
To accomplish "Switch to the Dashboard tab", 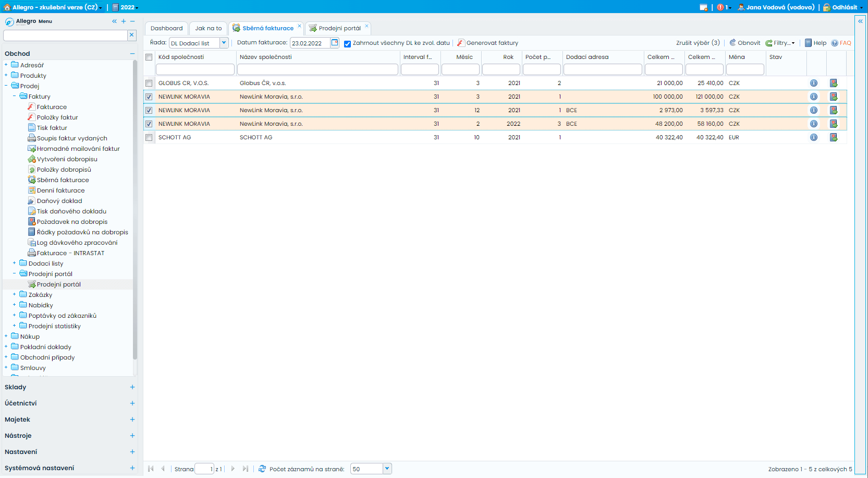I will (x=167, y=28).
